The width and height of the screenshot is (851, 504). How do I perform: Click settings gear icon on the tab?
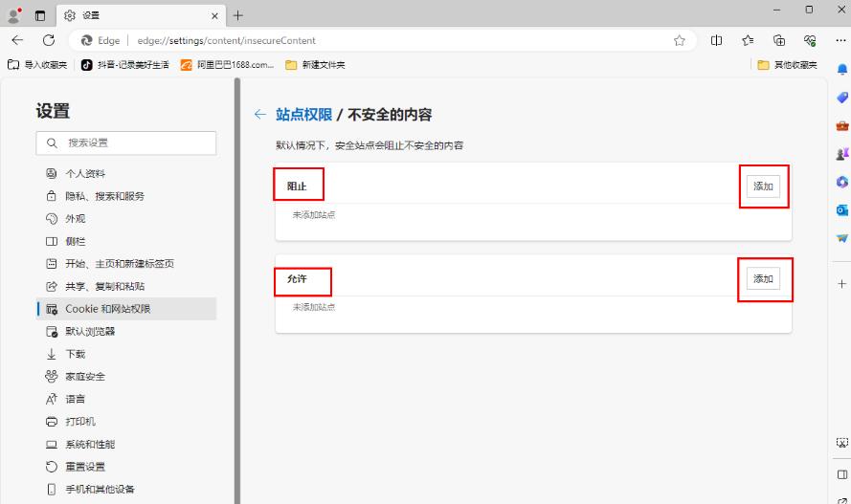(70, 15)
